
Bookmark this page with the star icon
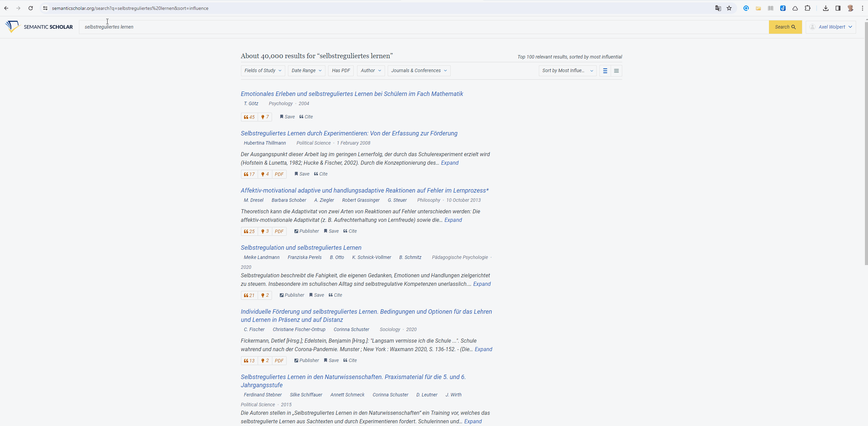[x=729, y=8]
